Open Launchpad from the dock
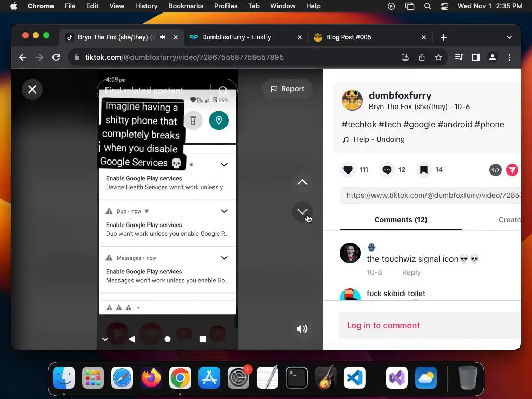This screenshot has width=532, height=399. 93,378
